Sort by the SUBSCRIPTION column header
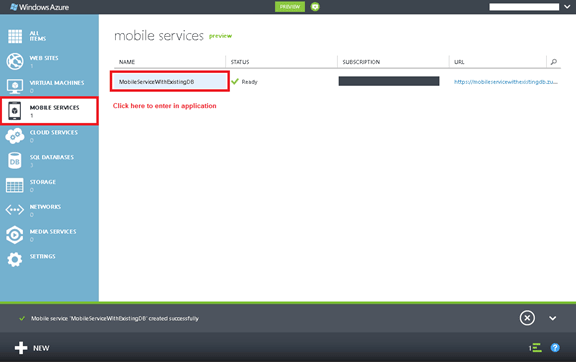The height and width of the screenshot is (362, 576). [361, 62]
